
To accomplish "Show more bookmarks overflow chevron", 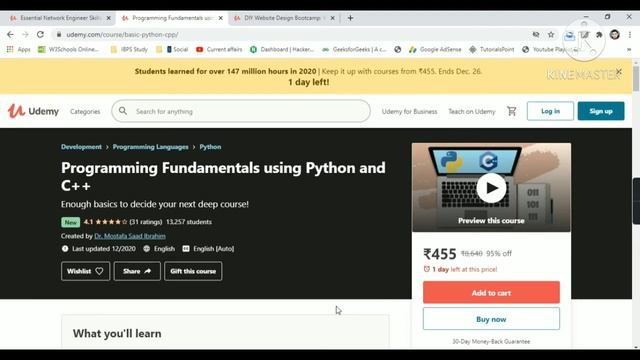I will click(629, 49).
